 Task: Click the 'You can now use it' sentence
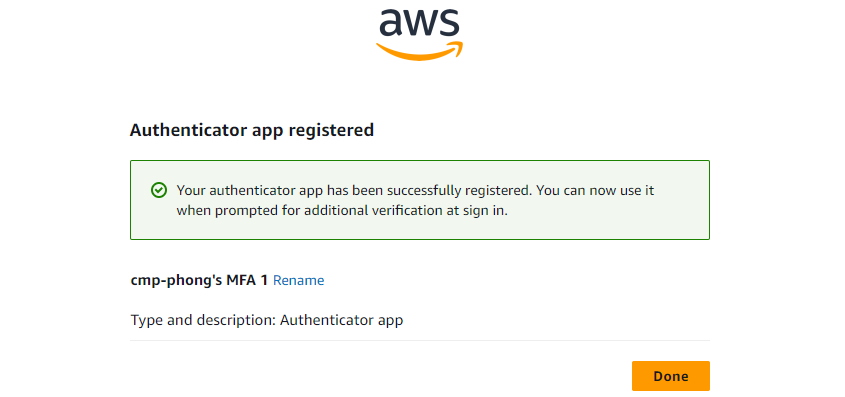click(x=594, y=191)
